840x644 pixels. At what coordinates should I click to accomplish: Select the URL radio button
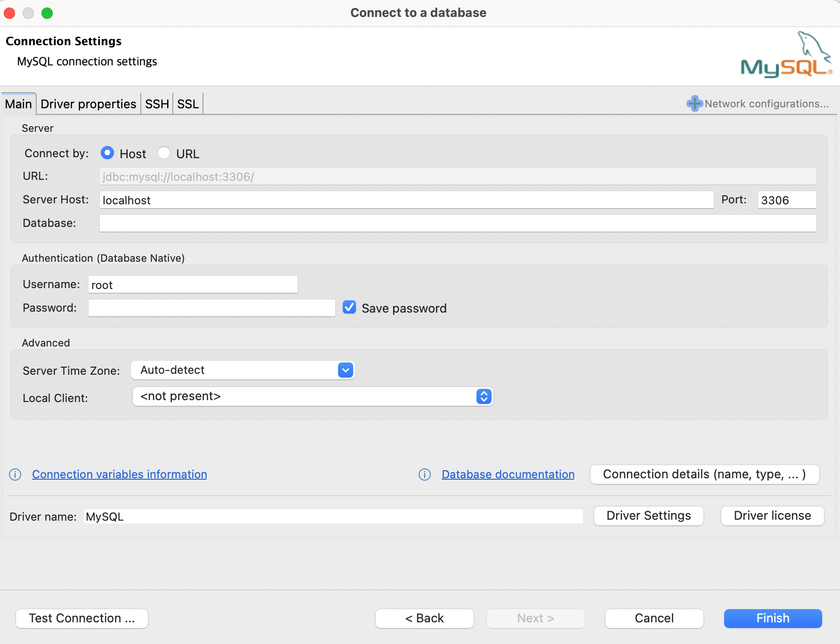click(164, 153)
